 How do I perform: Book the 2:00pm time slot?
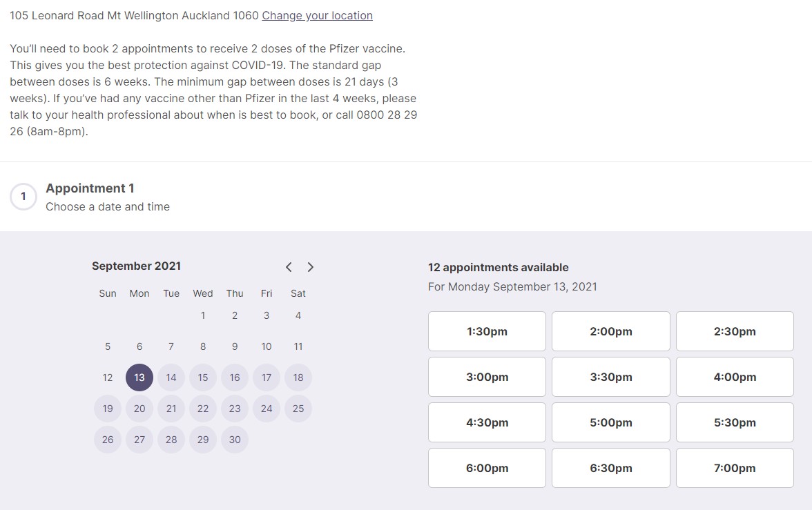(610, 331)
